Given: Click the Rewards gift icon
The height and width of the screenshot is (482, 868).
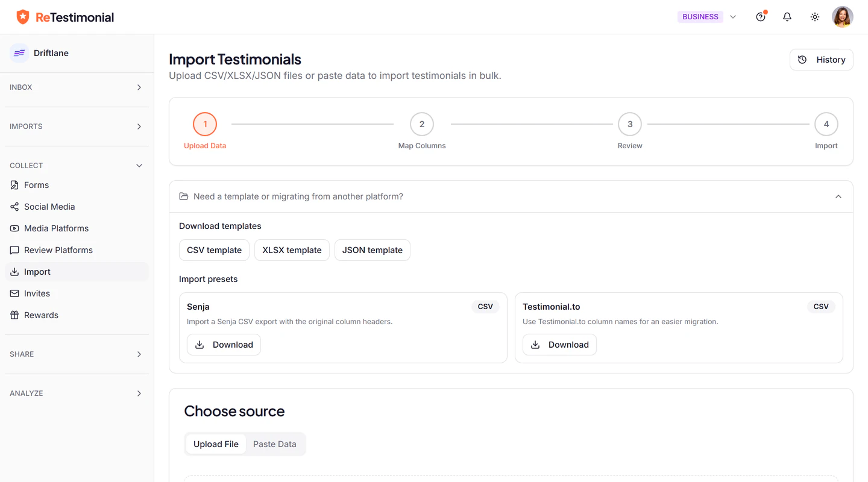Looking at the screenshot, I should 14,315.
